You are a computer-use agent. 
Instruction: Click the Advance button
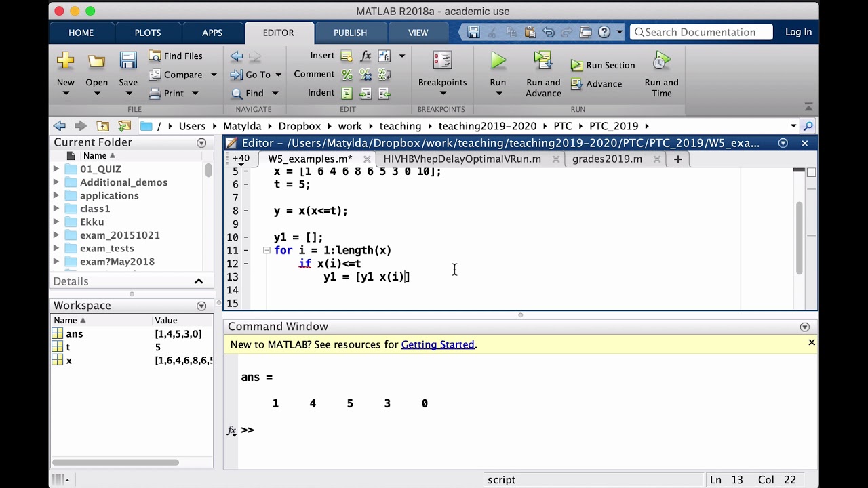596,84
